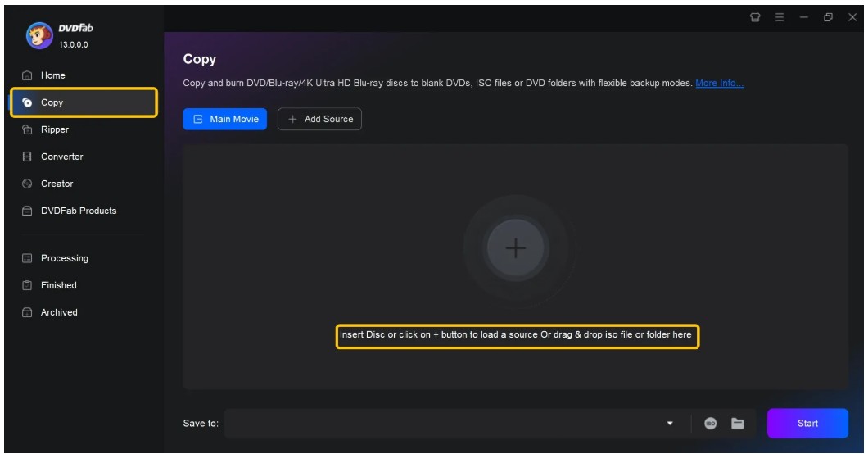Click the Converter film icon in sidebar
Screen dimensions: 868x454
point(26,157)
